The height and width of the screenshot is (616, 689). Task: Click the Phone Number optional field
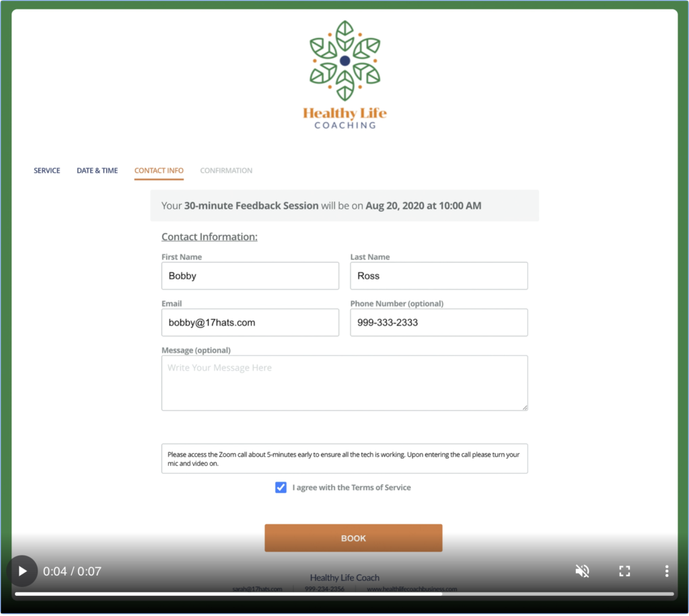[439, 322]
